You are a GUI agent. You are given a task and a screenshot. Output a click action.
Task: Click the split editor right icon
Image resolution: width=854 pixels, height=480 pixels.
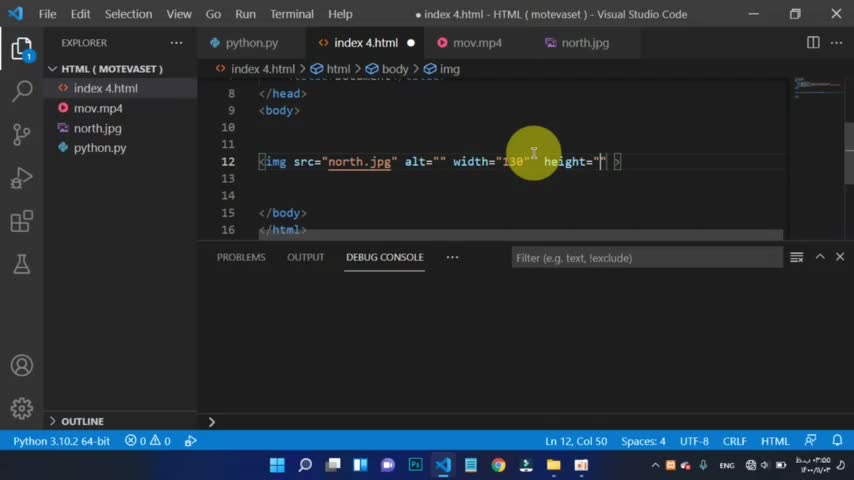(813, 43)
